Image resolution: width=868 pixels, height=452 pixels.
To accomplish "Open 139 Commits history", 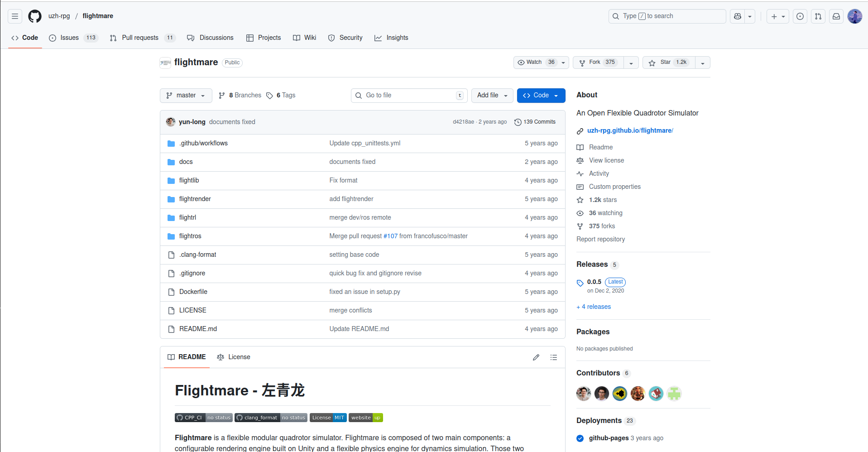I will pyautogui.click(x=535, y=122).
